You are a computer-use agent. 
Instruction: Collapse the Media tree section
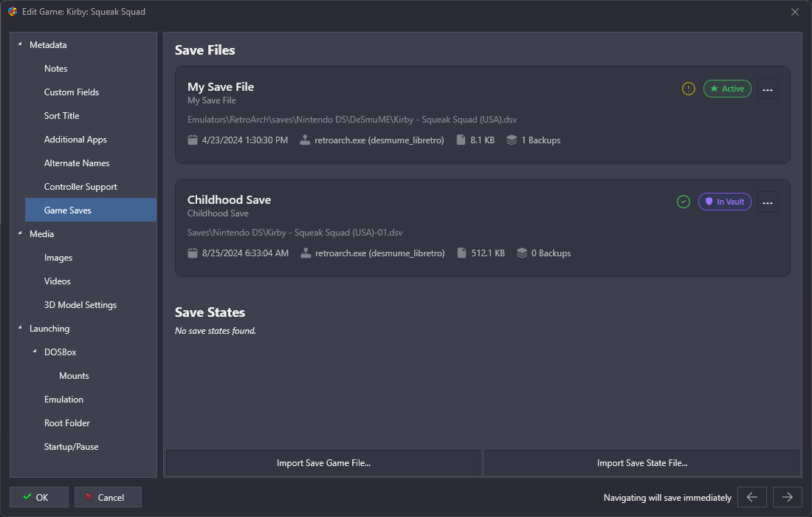click(x=20, y=233)
